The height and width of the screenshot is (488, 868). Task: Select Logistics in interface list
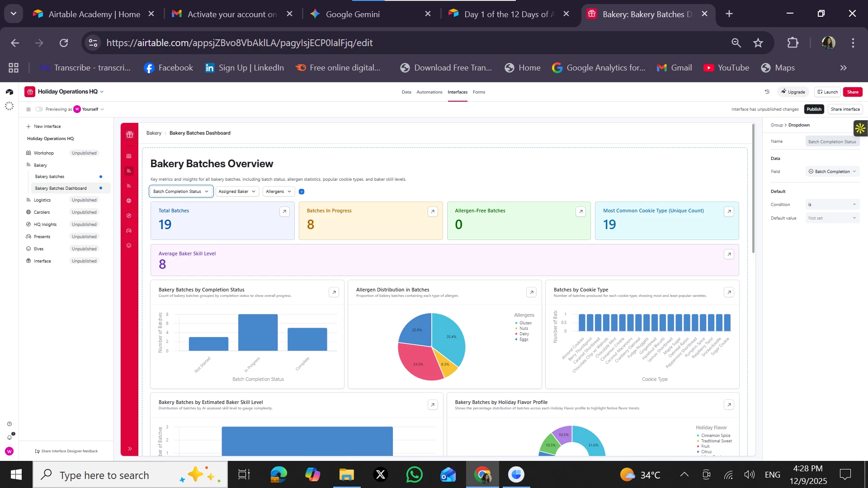42,200
